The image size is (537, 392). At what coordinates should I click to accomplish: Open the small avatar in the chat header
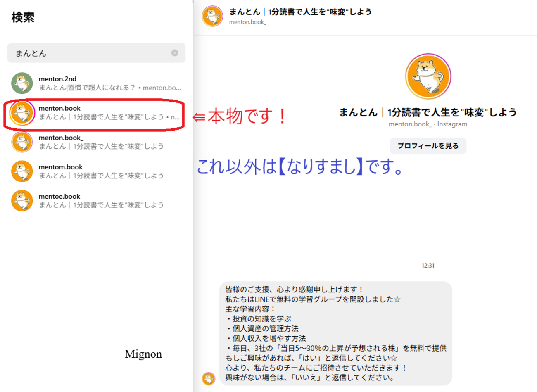(x=212, y=16)
